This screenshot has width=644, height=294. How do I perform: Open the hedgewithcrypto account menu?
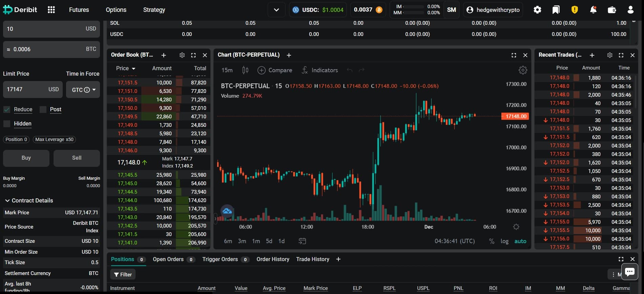point(493,10)
